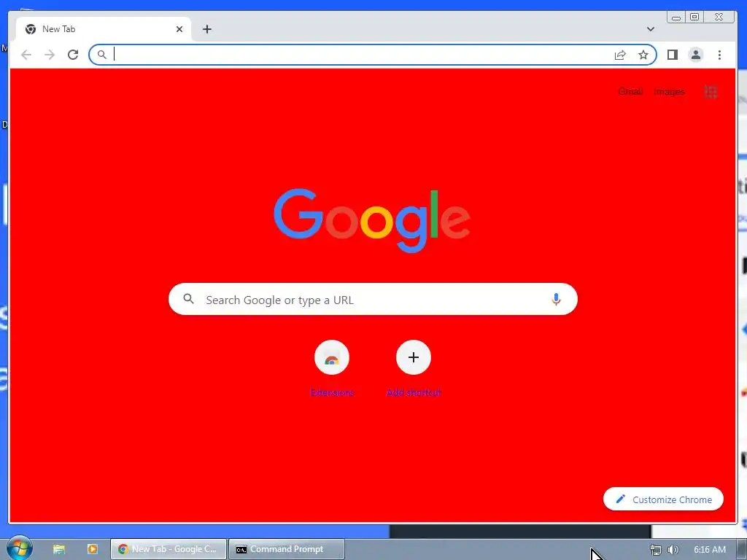Share this page via address bar icon
Viewport: 747px width, 560px height.
click(x=620, y=55)
